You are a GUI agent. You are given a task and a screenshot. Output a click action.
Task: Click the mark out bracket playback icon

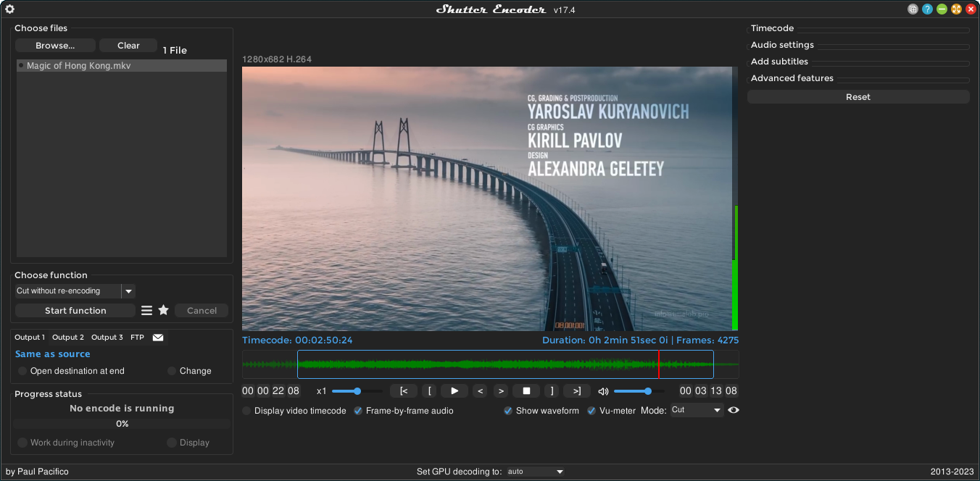coord(552,390)
